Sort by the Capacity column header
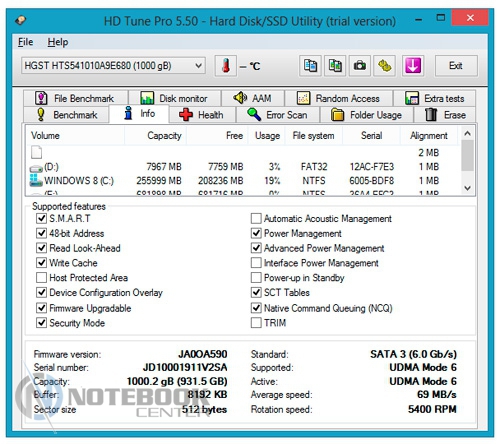 [x=156, y=136]
